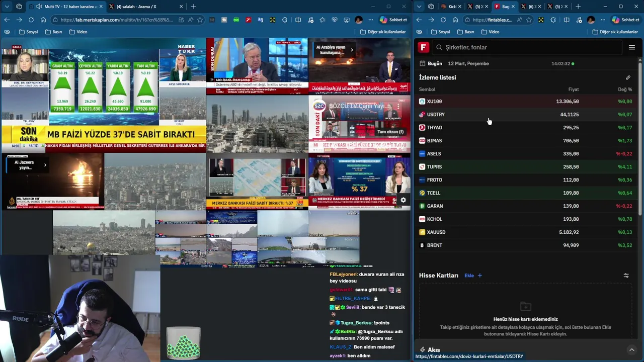Focus the 'Şirketler, fonlar' search field
This screenshot has height=362, width=644.
527,47
